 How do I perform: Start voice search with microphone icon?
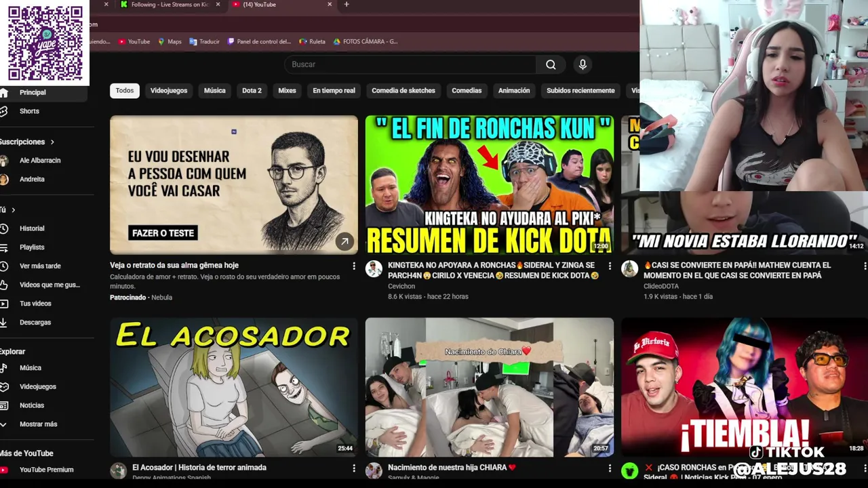pos(582,64)
